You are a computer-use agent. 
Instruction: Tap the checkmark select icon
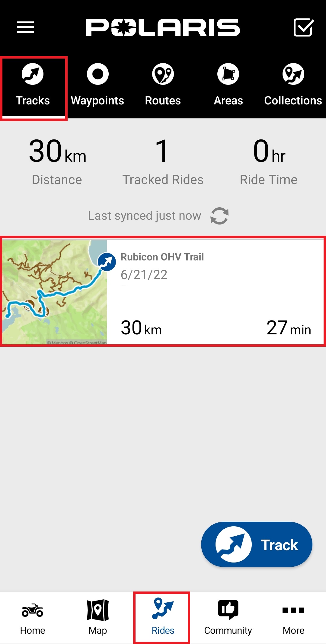tap(303, 27)
